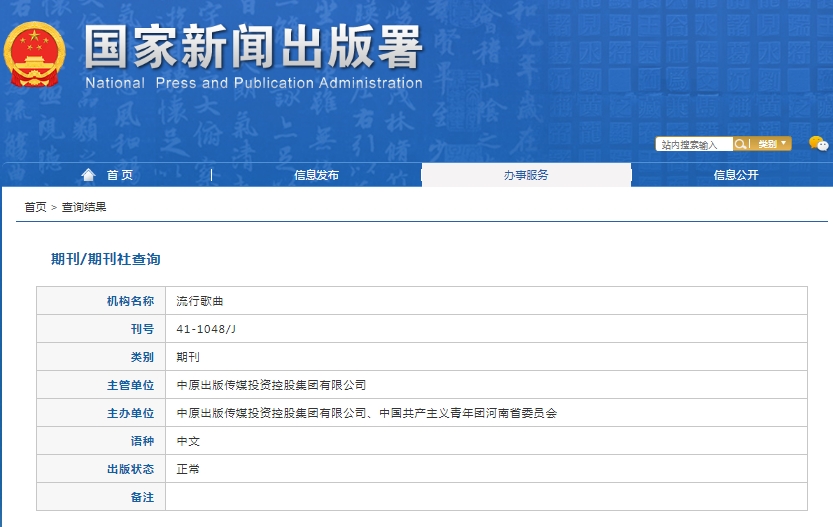Click the 国家新闻出版署 site title
The height and width of the screenshot is (527, 833).
point(253,47)
